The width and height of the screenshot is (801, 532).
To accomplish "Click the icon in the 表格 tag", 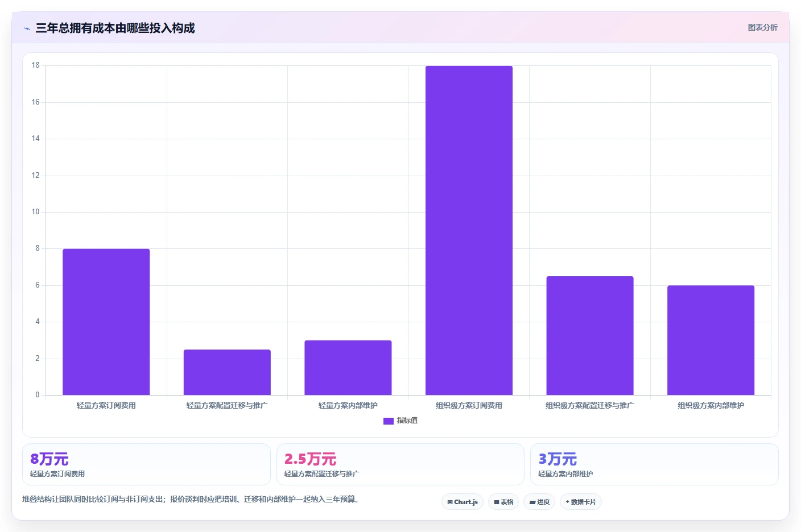I will pos(497,502).
